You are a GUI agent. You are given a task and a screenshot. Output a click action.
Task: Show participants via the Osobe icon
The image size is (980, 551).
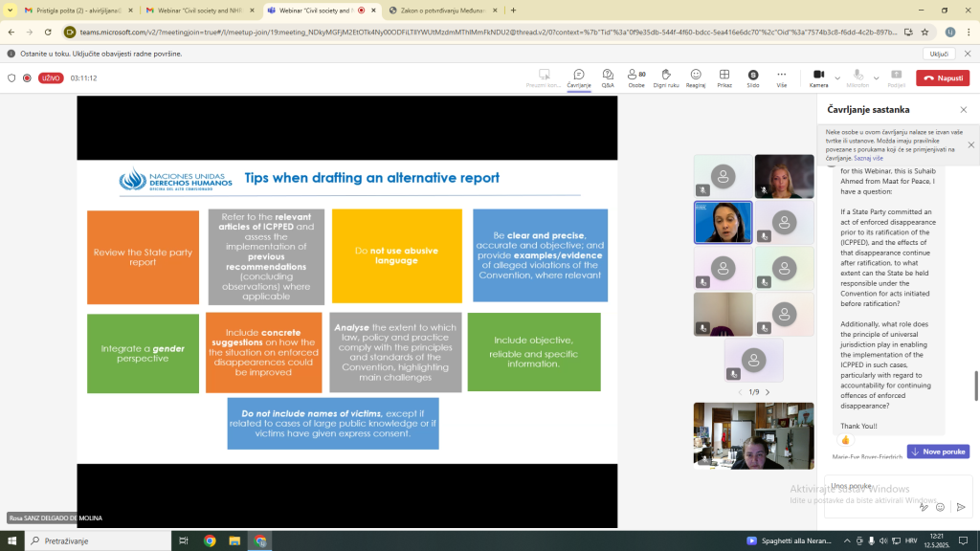point(636,77)
